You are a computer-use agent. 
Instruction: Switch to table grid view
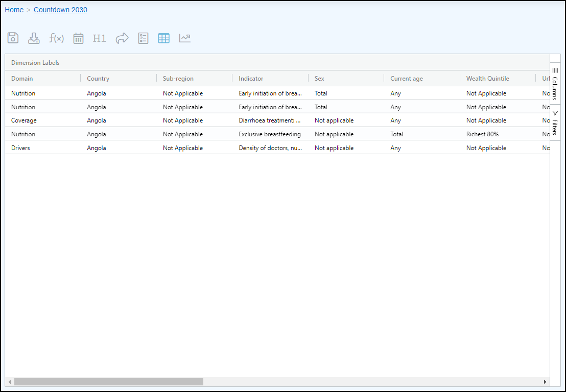[x=163, y=38]
